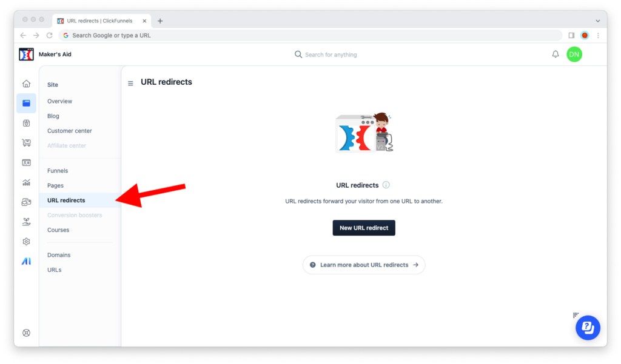This screenshot has height=364, width=621.
Task: Open the Analytics chart icon
Action: 26,182
